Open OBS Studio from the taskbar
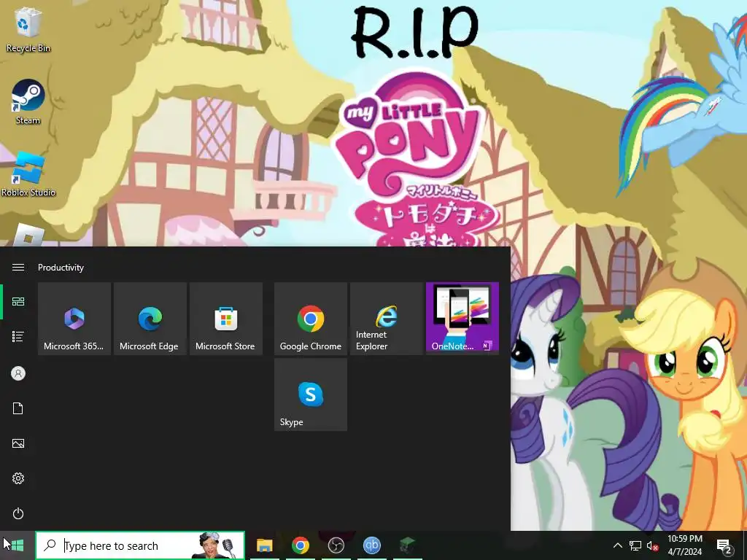The height and width of the screenshot is (560, 747). pos(336,545)
